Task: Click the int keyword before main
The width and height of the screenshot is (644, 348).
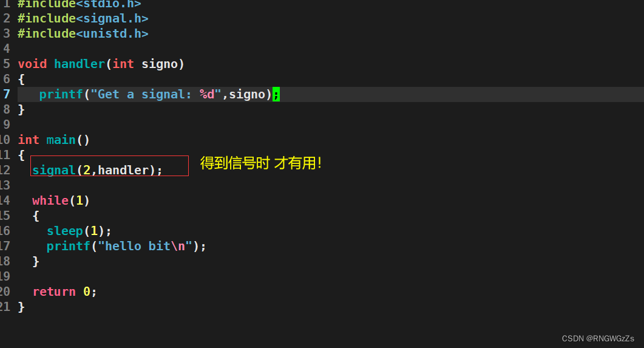Action: pos(29,140)
